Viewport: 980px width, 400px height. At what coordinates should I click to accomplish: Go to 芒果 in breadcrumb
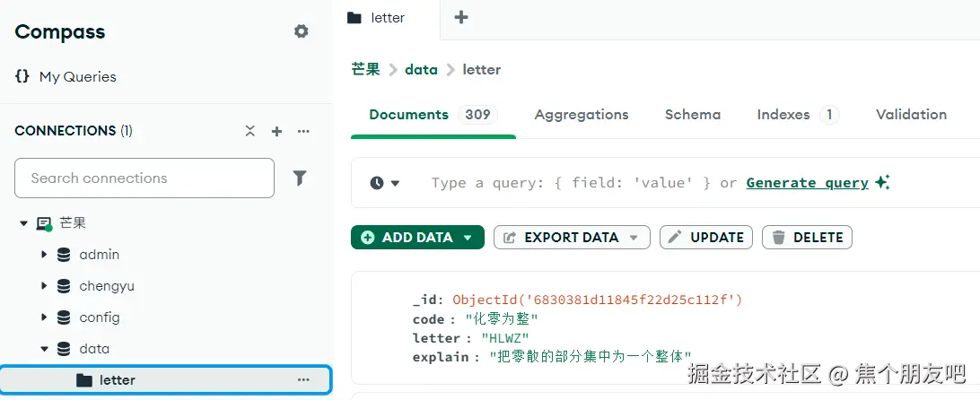coord(365,69)
